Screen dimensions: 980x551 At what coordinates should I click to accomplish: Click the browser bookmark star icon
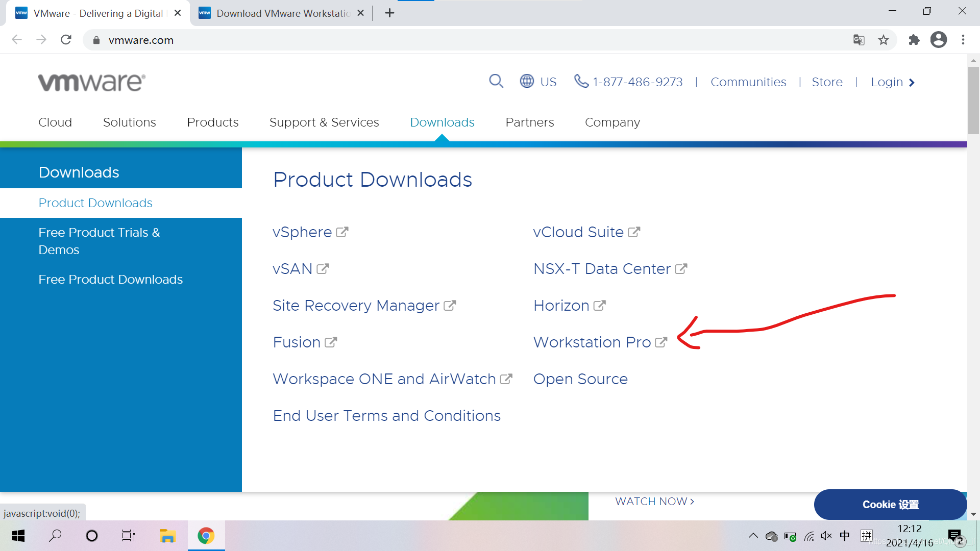pos(883,40)
